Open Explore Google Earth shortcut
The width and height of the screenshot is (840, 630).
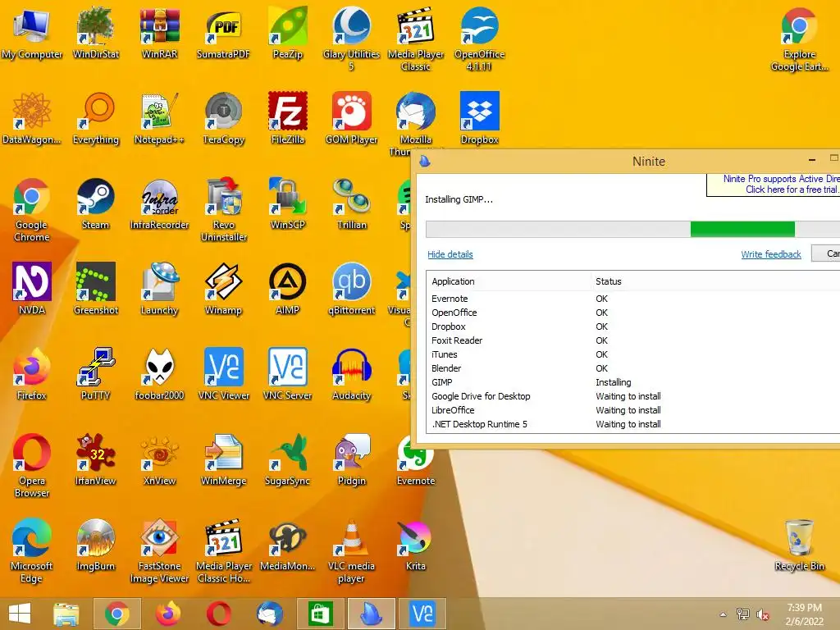click(x=799, y=39)
